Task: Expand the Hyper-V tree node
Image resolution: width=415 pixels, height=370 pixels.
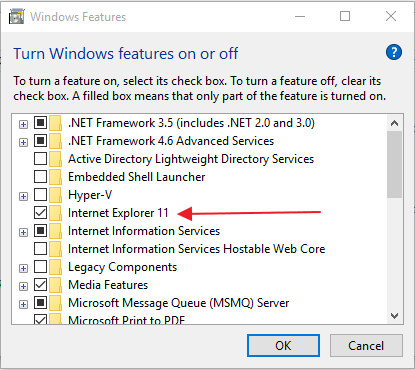Action: pos(23,197)
